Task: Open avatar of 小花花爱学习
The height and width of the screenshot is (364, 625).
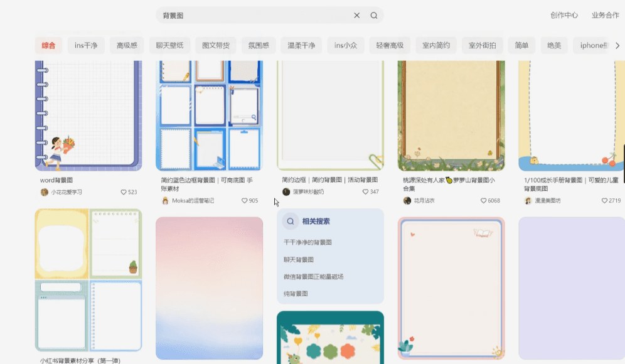Action: (x=45, y=192)
